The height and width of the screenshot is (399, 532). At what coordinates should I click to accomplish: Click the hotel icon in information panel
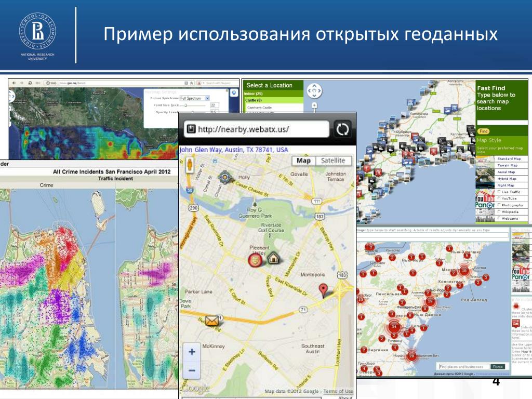click(x=516, y=323)
